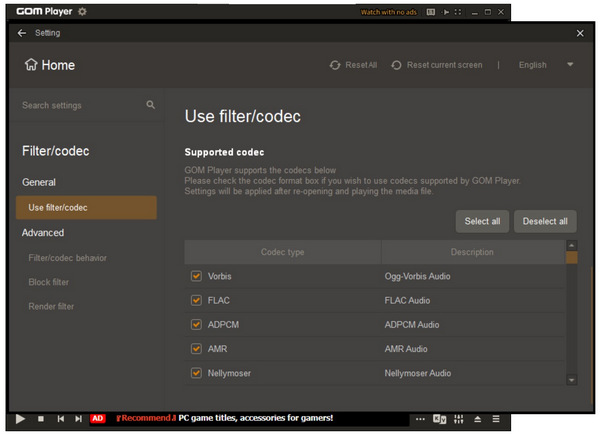Click the codec list scroll down arrow
The width and height of the screenshot is (600, 435).
pos(572,380)
